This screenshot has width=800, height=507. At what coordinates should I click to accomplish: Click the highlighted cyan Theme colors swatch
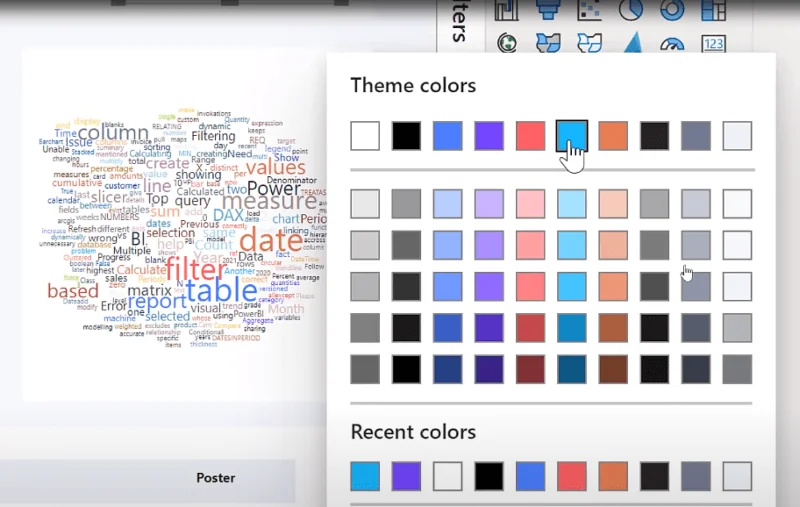pyautogui.click(x=571, y=136)
